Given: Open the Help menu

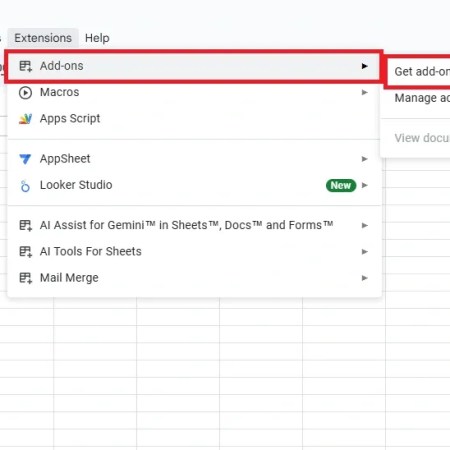Looking at the screenshot, I should (97, 38).
